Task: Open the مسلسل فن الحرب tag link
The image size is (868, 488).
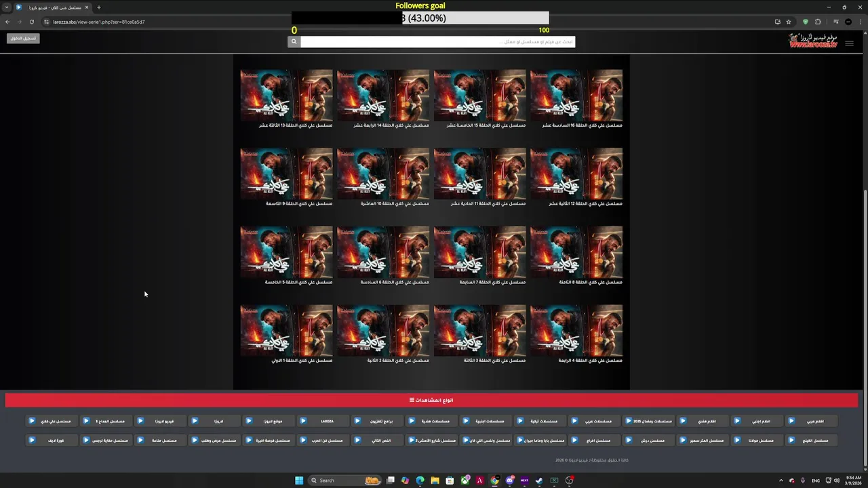Action: [323, 440]
